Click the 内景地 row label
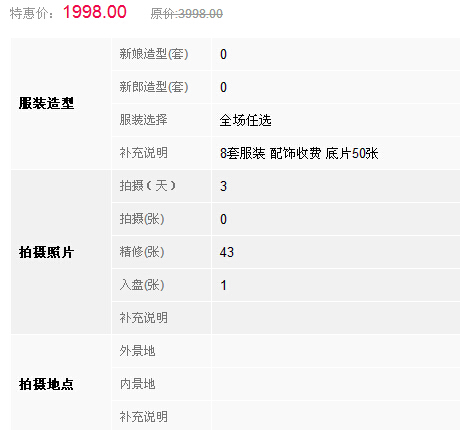 pos(138,384)
